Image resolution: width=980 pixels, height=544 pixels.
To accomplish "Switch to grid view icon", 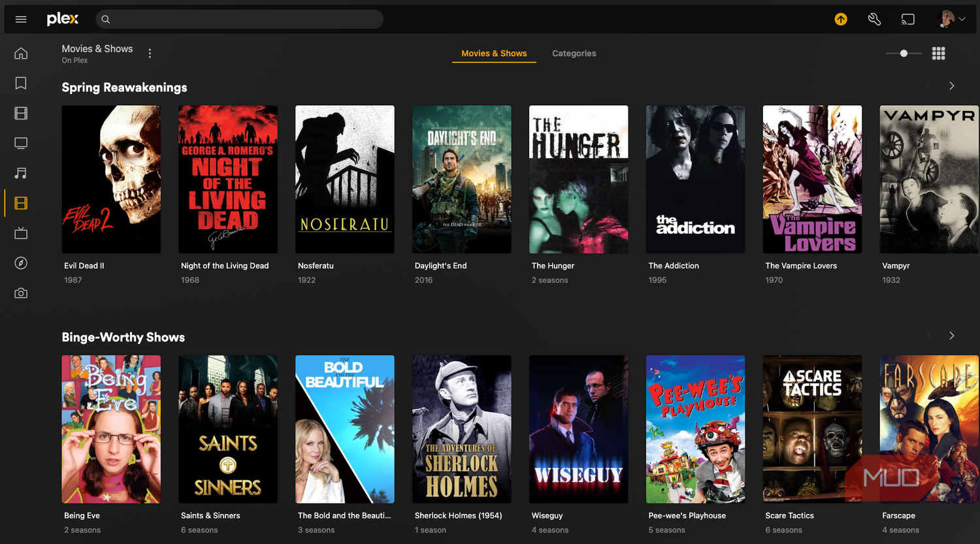I will tap(939, 54).
